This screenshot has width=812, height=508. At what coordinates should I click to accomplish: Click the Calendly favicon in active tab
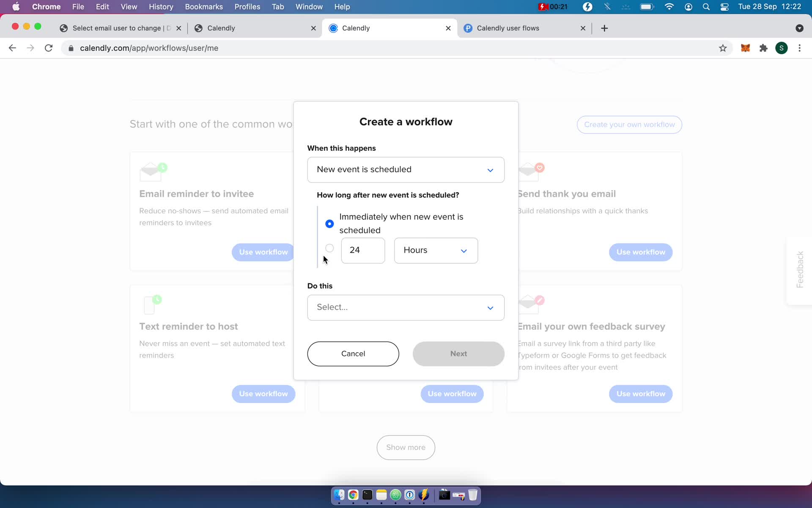coord(333,28)
